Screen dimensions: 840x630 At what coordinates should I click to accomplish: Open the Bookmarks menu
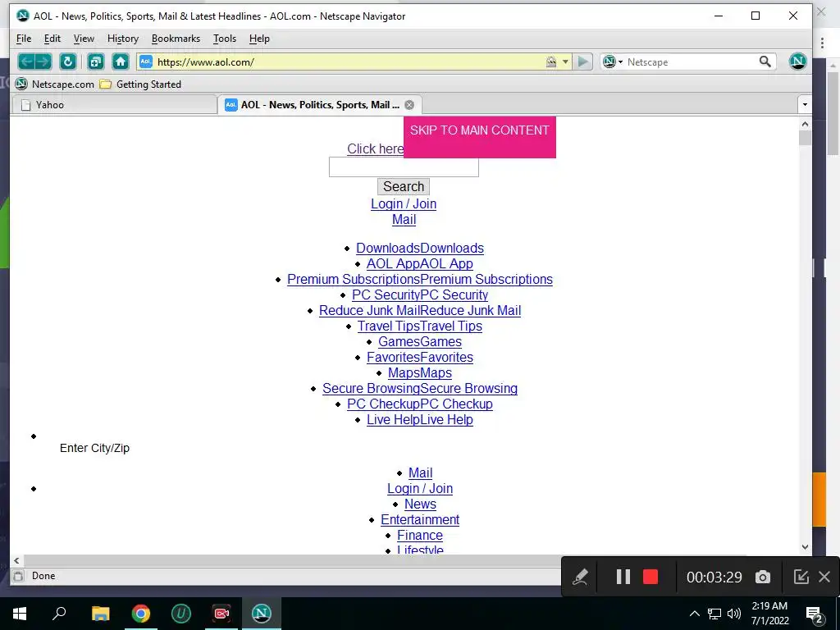(176, 39)
